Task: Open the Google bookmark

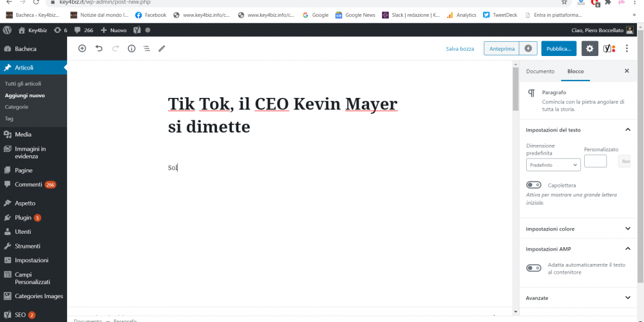Action: [316, 15]
